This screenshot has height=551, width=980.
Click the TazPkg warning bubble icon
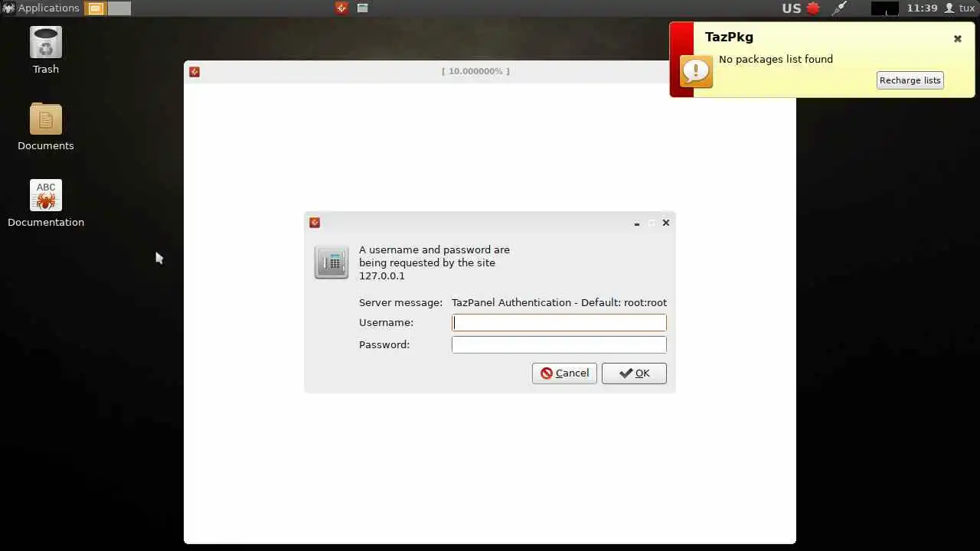tap(696, 72)
